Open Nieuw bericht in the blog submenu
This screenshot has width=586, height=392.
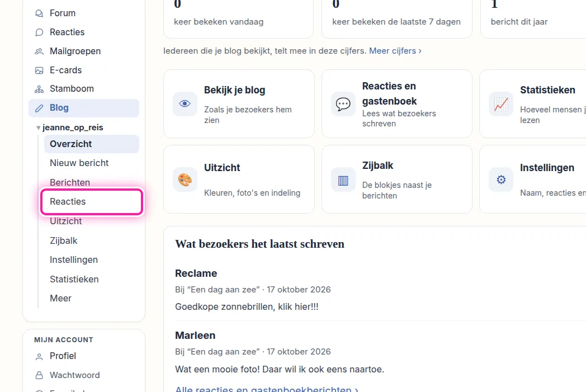point(79,163)
